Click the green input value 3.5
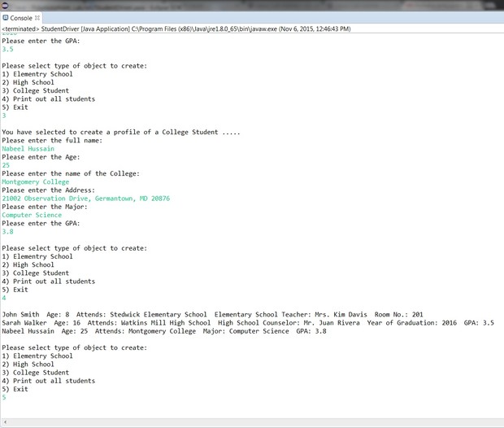The height and width of the screenshot is (428, 504). [7, 50]
